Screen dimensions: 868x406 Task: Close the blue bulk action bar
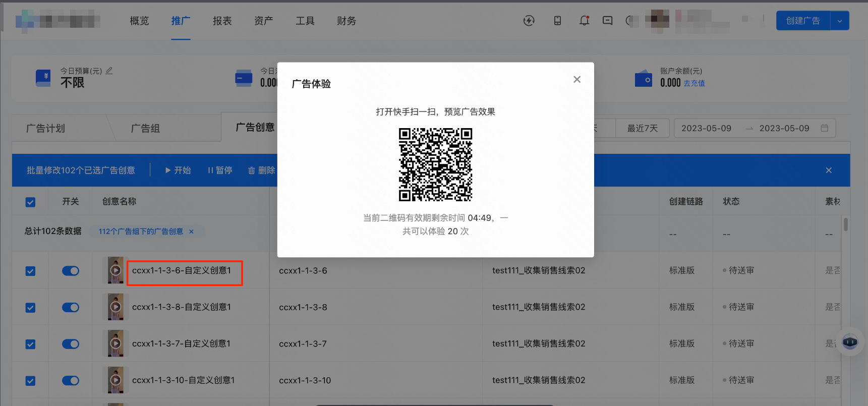click(829, 170)
